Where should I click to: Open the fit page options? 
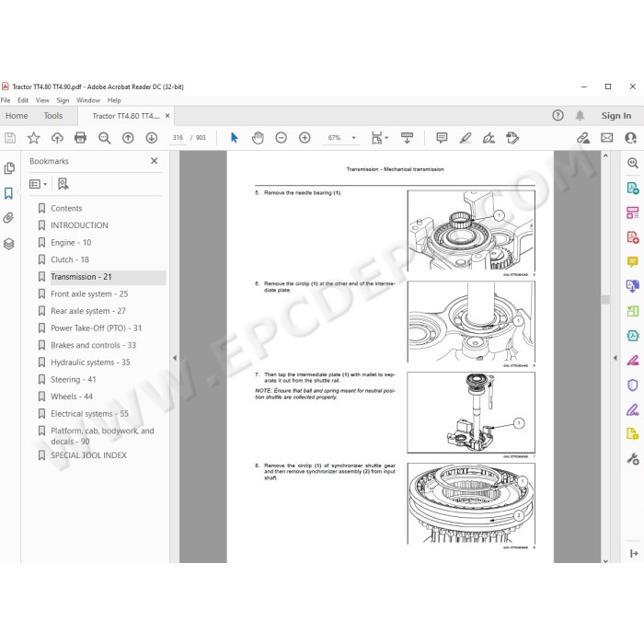point(379,138)
